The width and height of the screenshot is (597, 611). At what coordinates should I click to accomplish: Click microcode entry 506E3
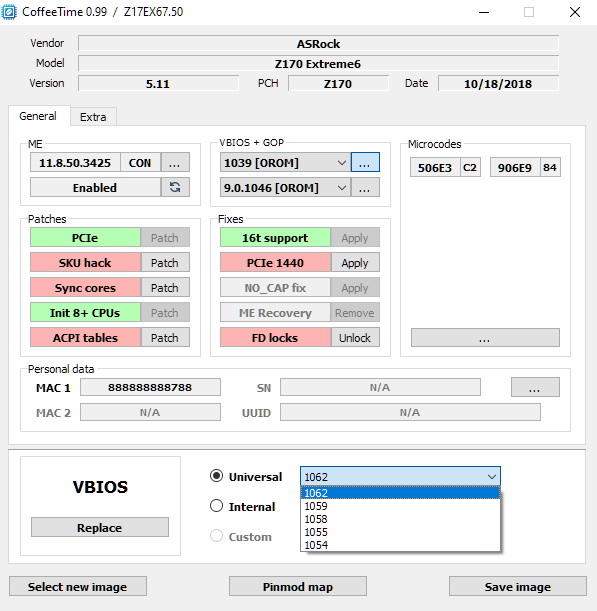click(435, 168)
